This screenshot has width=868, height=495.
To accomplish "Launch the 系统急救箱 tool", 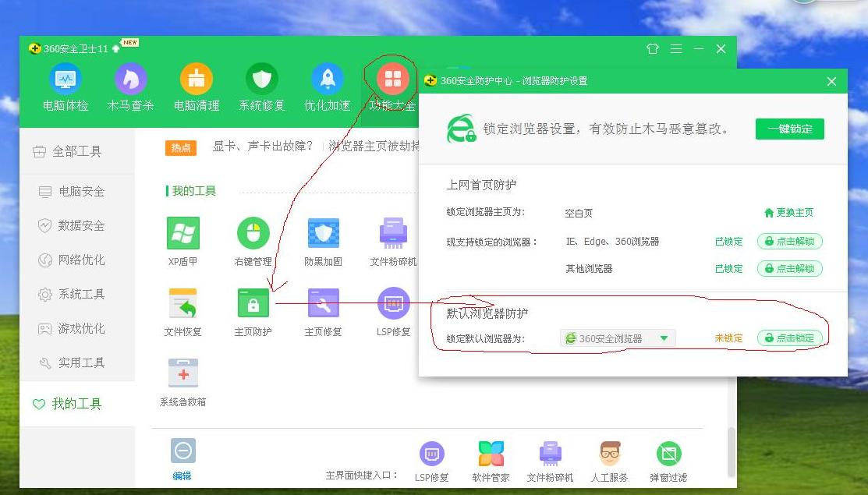I will [182, 382].
